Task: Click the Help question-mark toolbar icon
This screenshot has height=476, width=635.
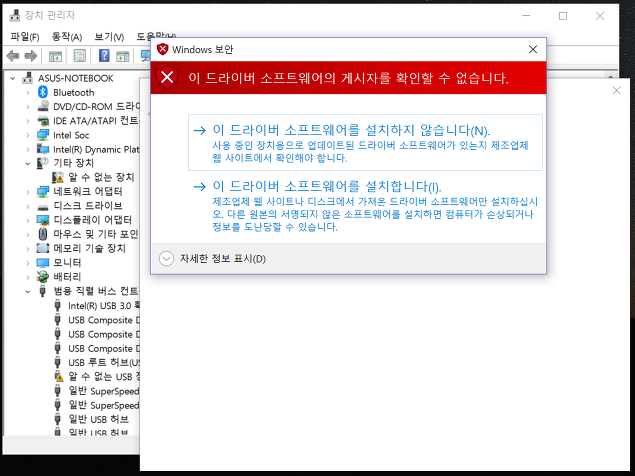Action: 104,55
